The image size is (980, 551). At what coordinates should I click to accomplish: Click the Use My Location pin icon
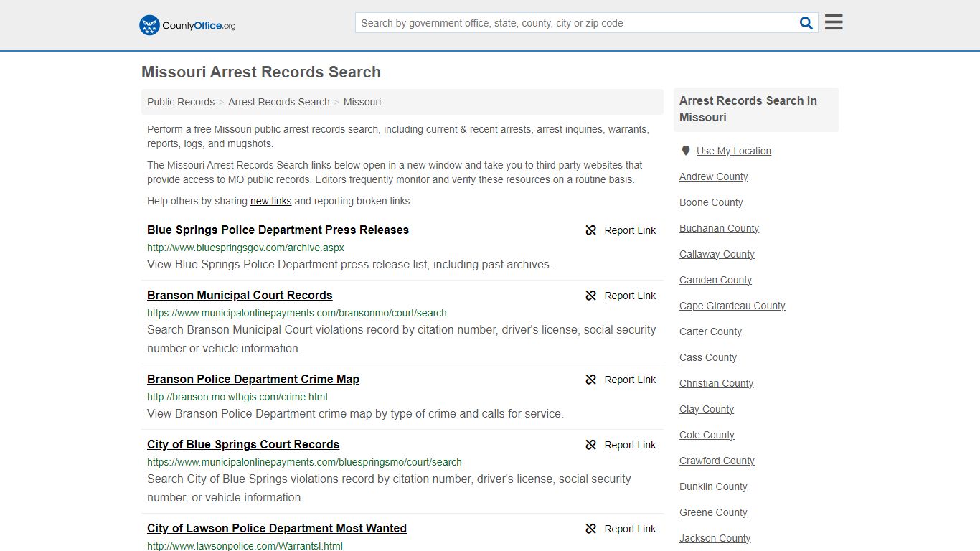[x=686, y=151]
